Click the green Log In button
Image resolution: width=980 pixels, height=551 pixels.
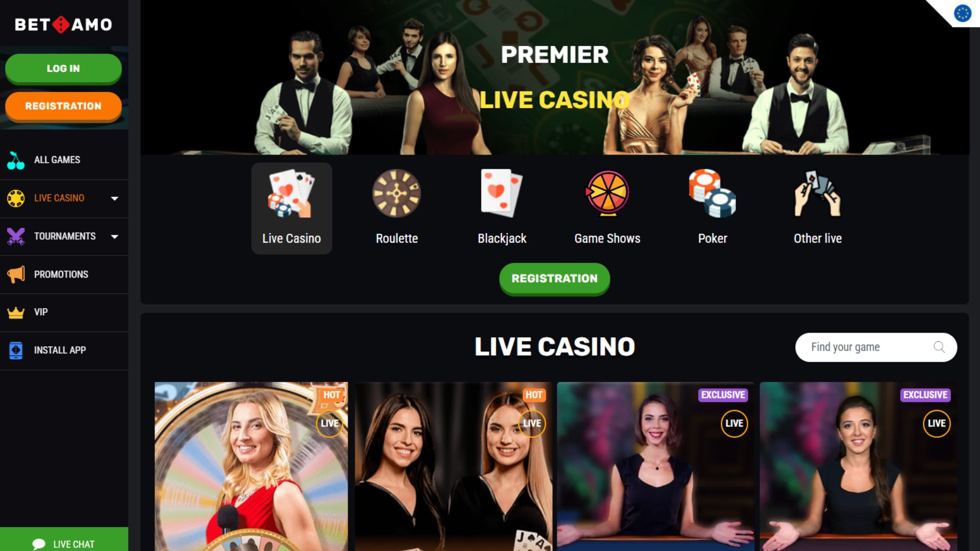(63, 68)
